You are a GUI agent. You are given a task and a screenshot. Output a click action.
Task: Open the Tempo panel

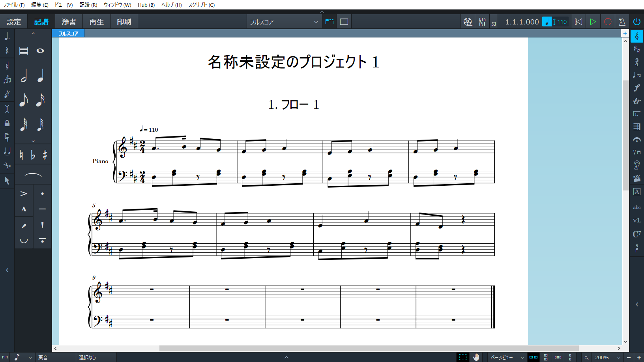coord(637,75)
